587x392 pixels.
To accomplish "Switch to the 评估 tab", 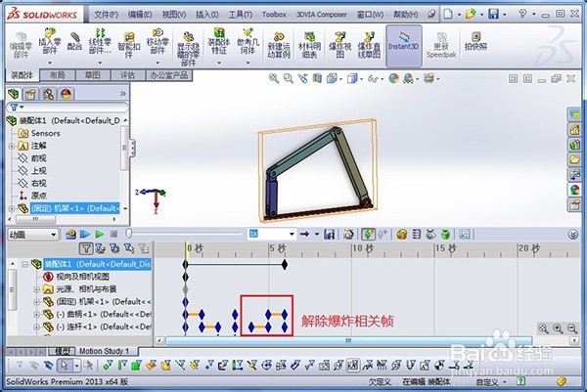I will coord(127,75).
